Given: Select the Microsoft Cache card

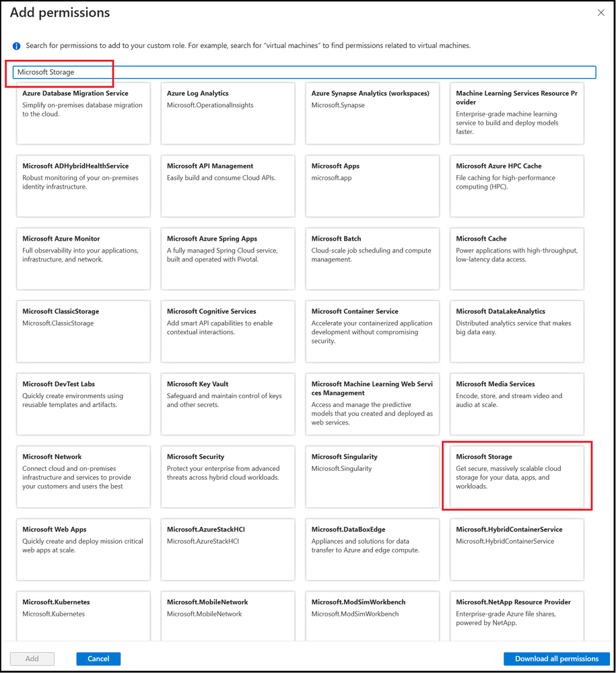Looking at the screenshot, I should [x=517, y=259].
